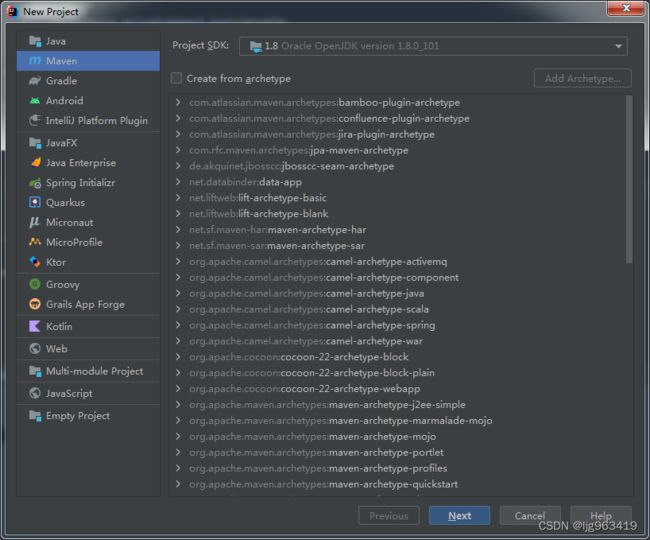Choose the JavaScript globe icon
The width and height of the screenshot is (650, 540).
tap(35, 393)
